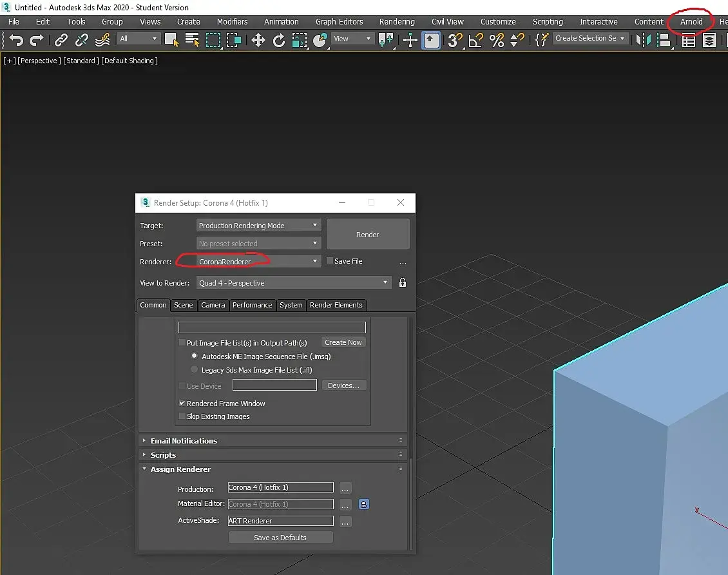Select the Rotate tool

tap(278, 40)
